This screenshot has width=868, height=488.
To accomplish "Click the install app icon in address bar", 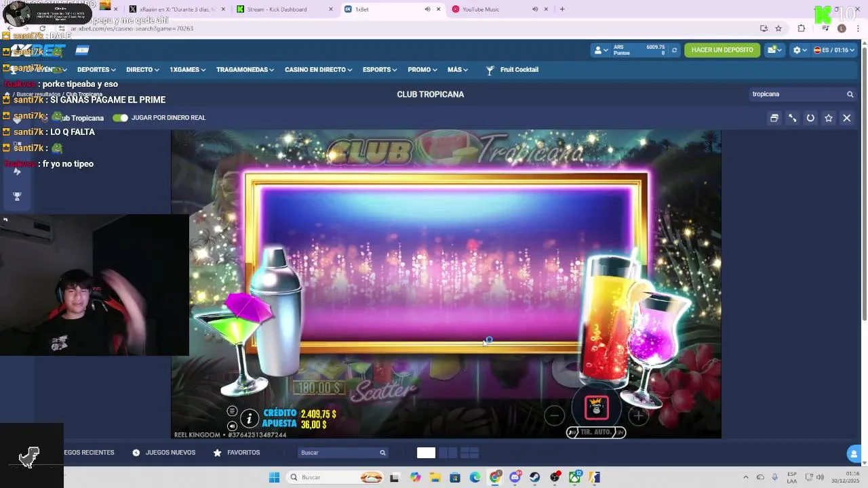I will click(764, 28).
